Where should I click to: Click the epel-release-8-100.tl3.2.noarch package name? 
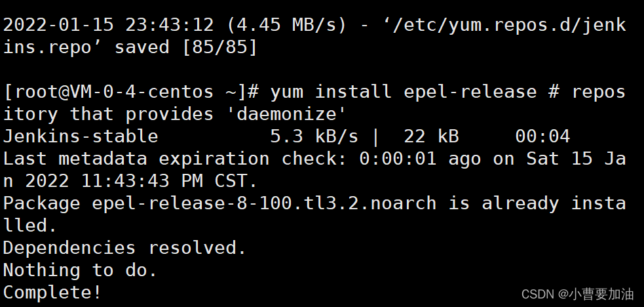(264, 203)
